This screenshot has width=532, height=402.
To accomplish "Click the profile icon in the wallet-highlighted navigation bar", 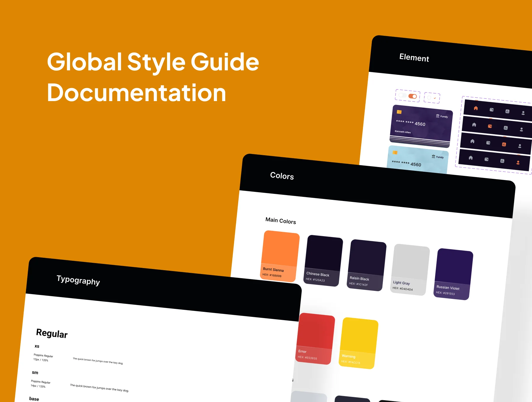I will point(521,129).
